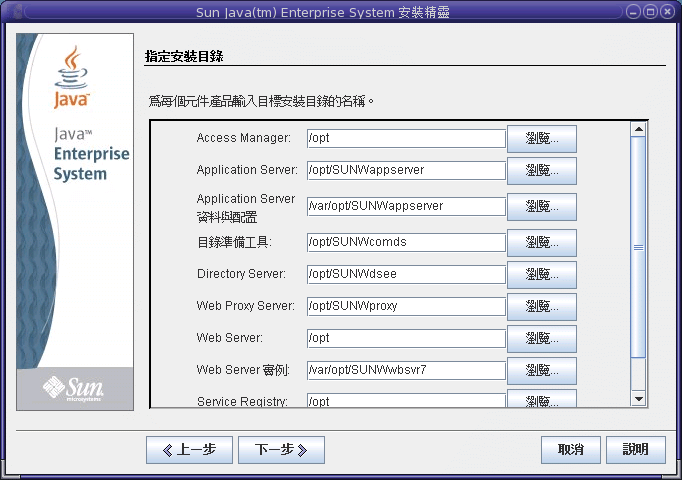
Task: Click the 'Web Proxy Server:' label
Action: coord(246,306)
